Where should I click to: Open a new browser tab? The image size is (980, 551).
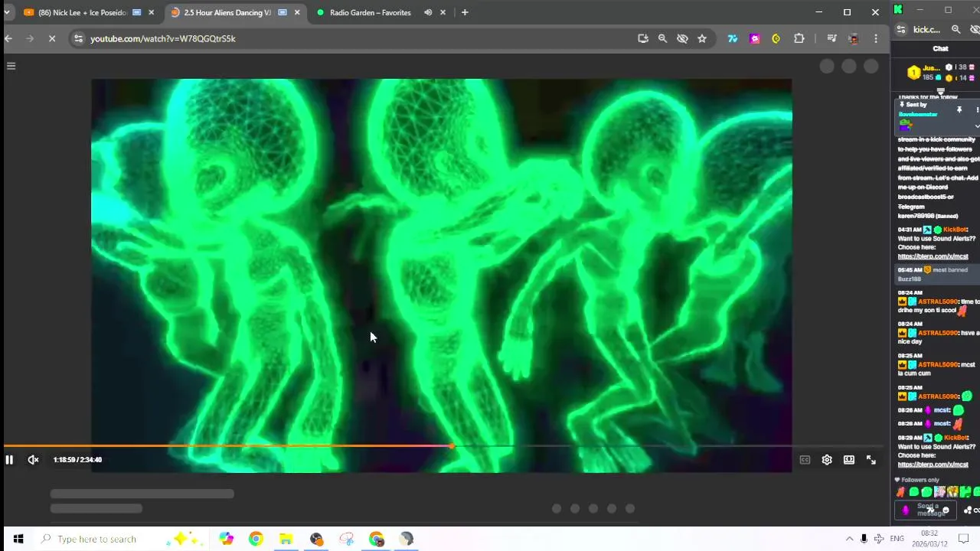pos(465,12)
